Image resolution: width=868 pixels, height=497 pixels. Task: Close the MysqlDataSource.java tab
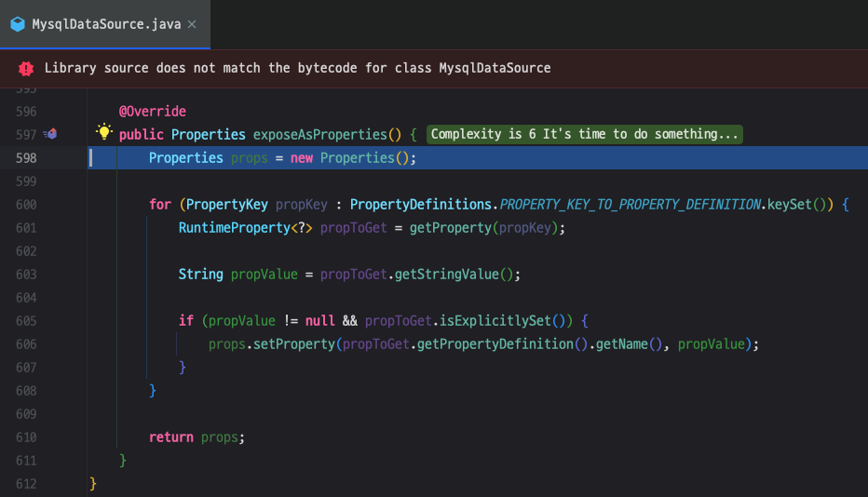pos(192,24)
